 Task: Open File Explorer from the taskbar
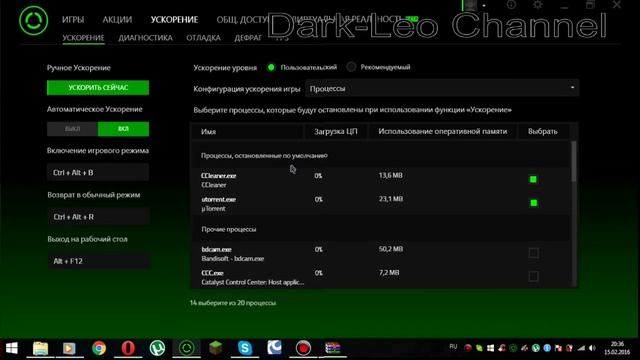pyautogui.click(x=40, y=348)
